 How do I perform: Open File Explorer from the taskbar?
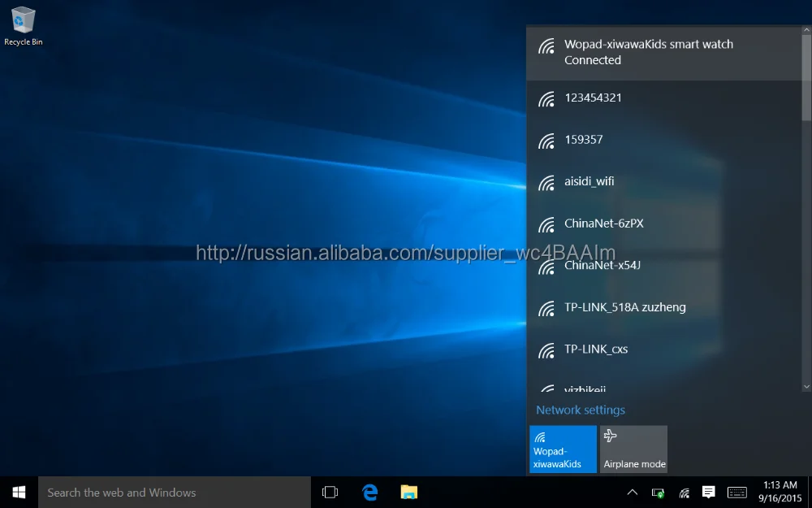[x=409, y=492]
